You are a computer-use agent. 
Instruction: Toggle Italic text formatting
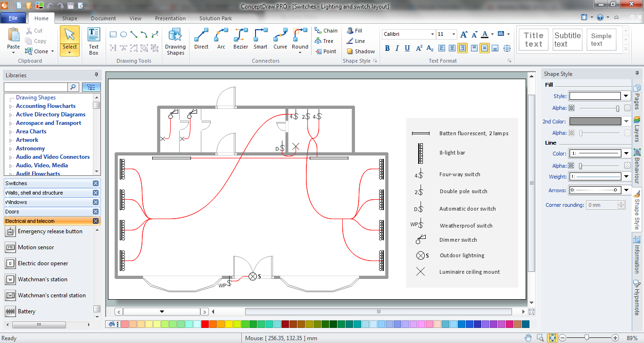click(397, 48)
